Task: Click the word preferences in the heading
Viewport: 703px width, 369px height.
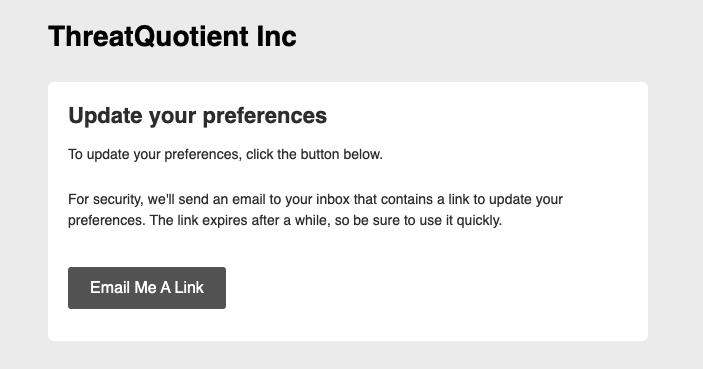Action: pos(265,117)
